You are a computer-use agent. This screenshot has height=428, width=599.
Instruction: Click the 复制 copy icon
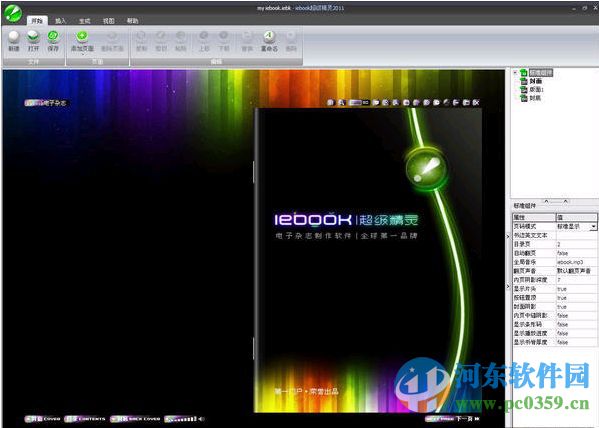pos(141,41)
